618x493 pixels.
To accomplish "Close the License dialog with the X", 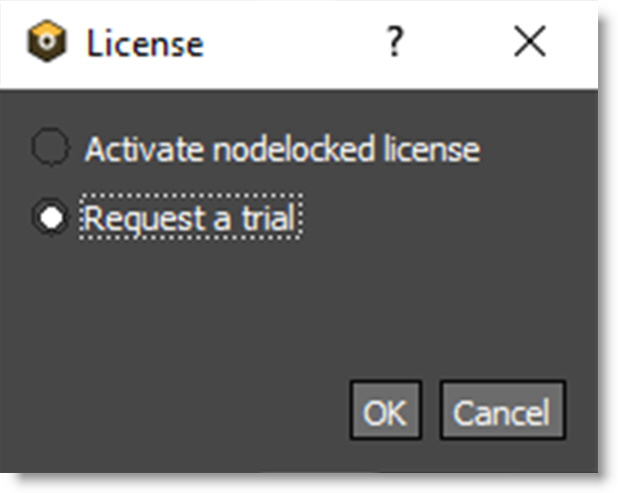I will 529,42.
